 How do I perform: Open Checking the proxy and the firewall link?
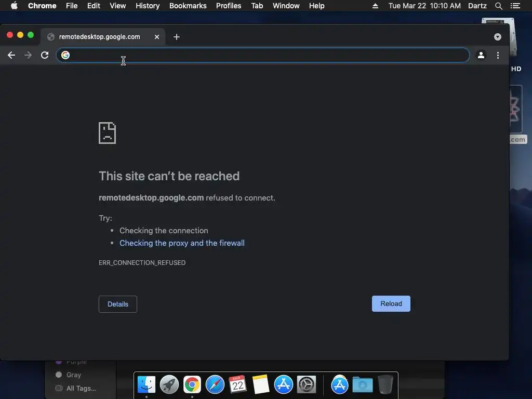(182, 243)
